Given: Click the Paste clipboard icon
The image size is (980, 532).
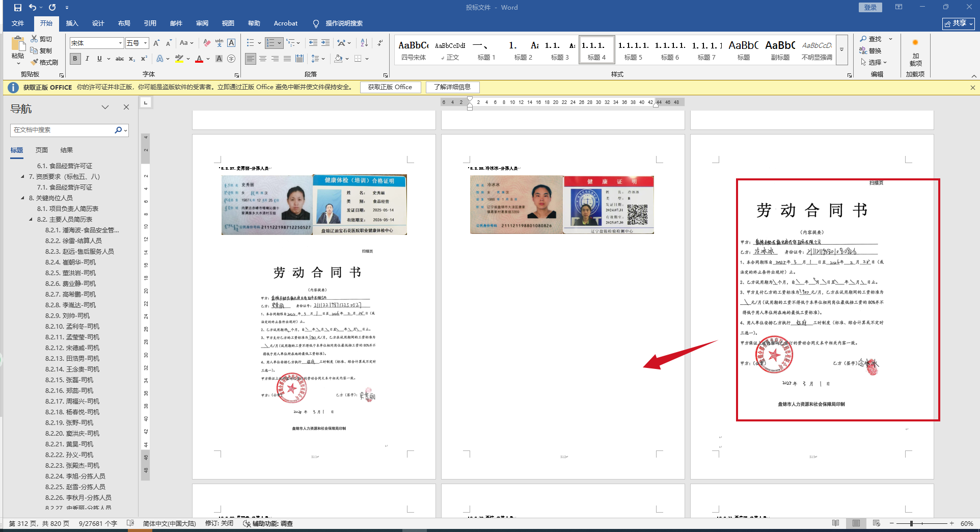Looking at the screenshot, I should pyautogui.click(x=18, y=44).
